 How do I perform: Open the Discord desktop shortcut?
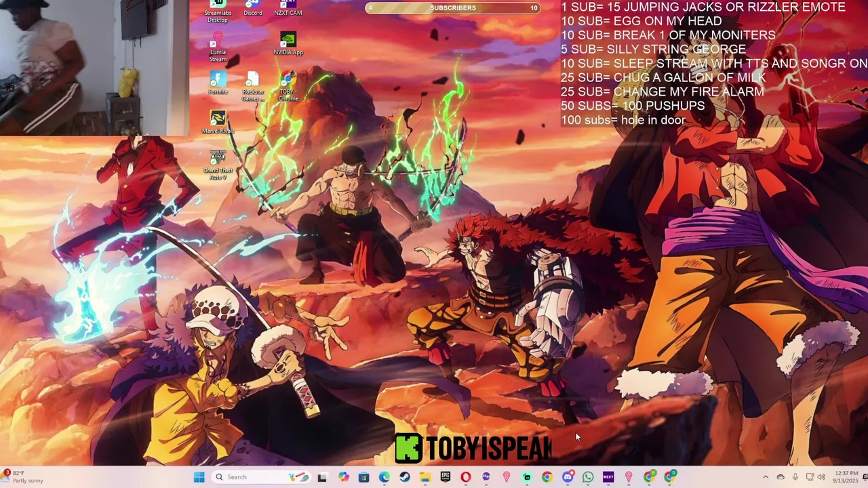253,7
